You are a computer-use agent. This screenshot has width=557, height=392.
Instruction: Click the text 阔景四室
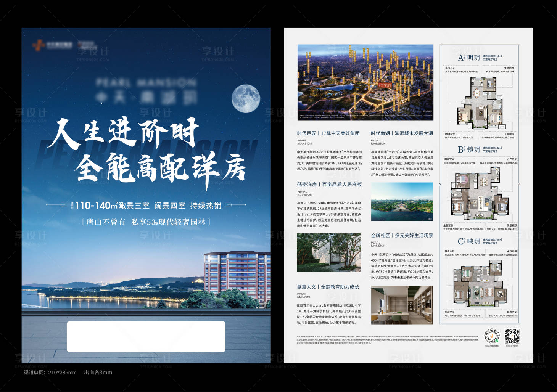pos(170,206)
